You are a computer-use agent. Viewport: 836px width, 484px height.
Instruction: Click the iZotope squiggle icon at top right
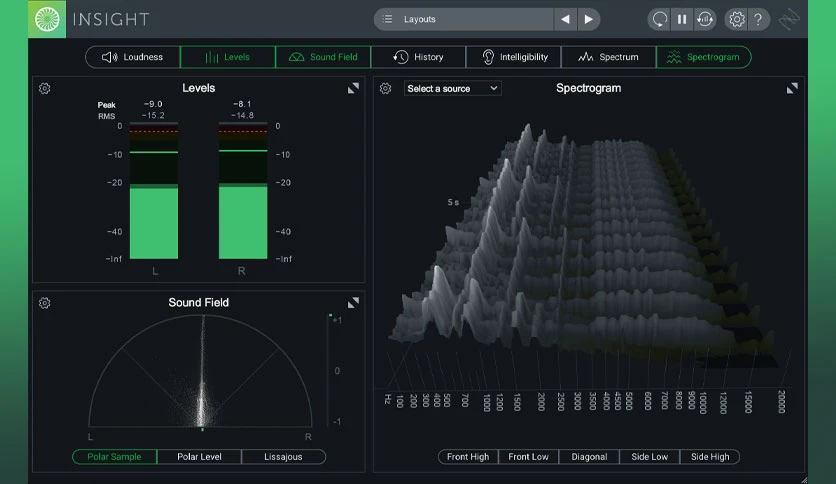[x=789, y=19]
